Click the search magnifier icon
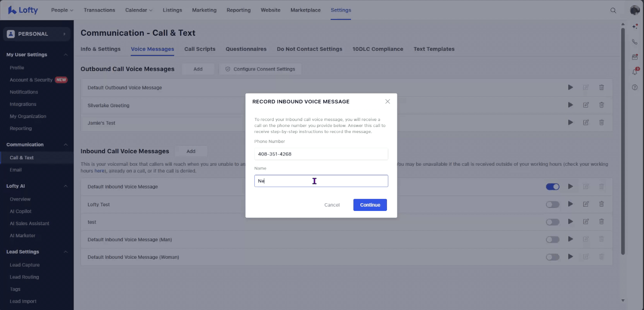This screenshot has height=310, width=644. [613, 10]
